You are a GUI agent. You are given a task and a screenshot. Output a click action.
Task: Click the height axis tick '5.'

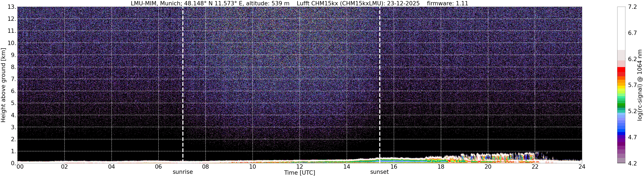point(13,103)
